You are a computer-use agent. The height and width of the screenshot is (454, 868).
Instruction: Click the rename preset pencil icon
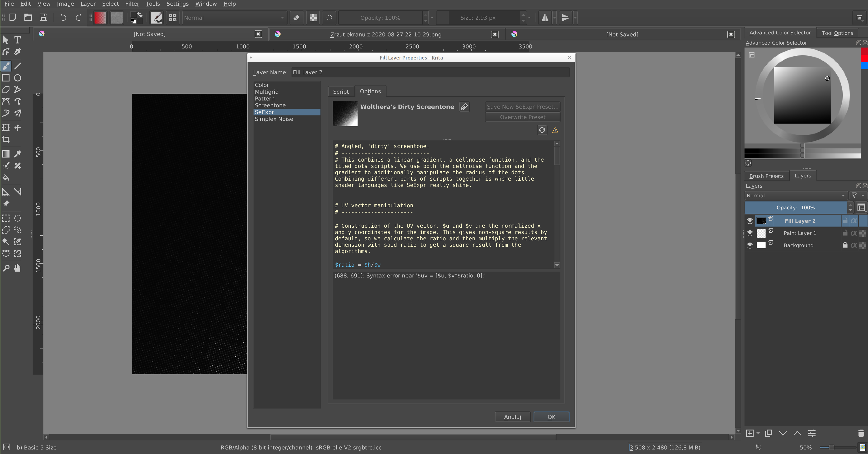tap(464, 107)
